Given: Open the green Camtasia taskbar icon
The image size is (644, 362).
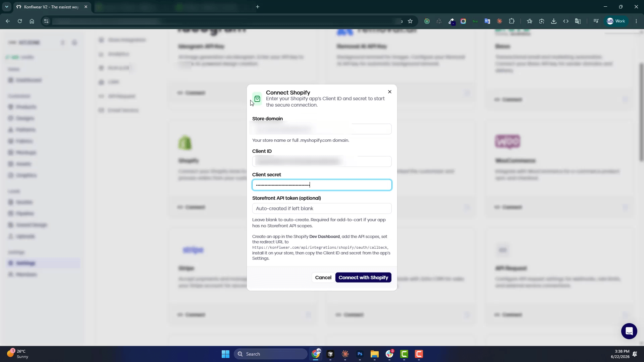Looking at the screenshot, I should coord(404,354).
